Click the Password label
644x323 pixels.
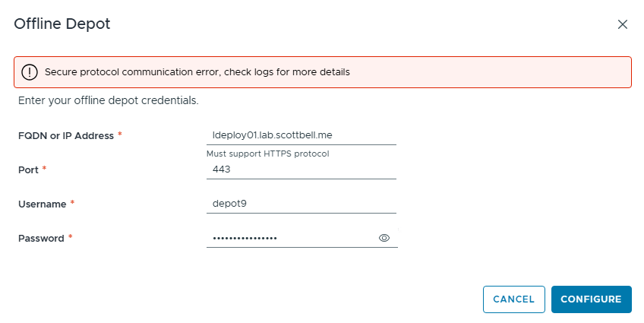pos(41,238)
